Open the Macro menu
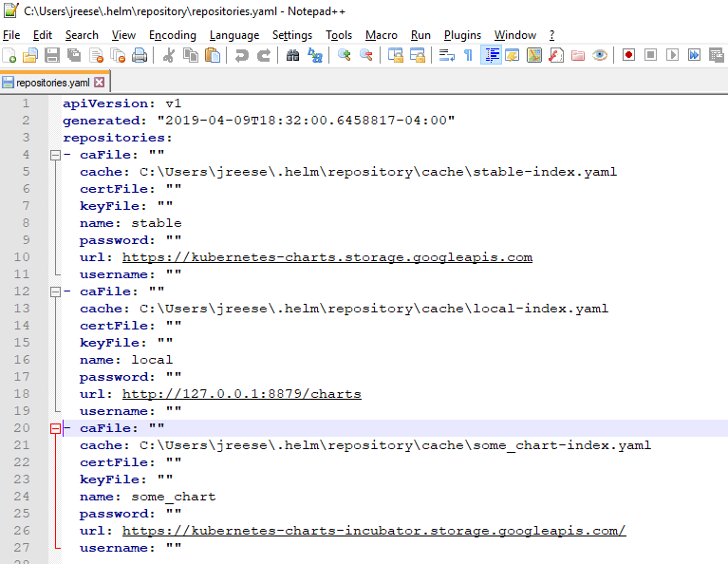This screenshot has height=564, width=728. coord(382,35)
